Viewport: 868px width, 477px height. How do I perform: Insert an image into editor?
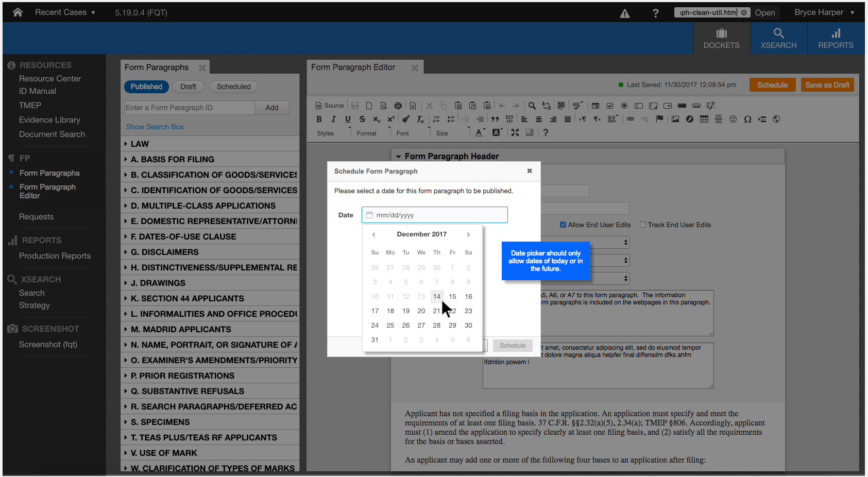(x=675, y=119)
